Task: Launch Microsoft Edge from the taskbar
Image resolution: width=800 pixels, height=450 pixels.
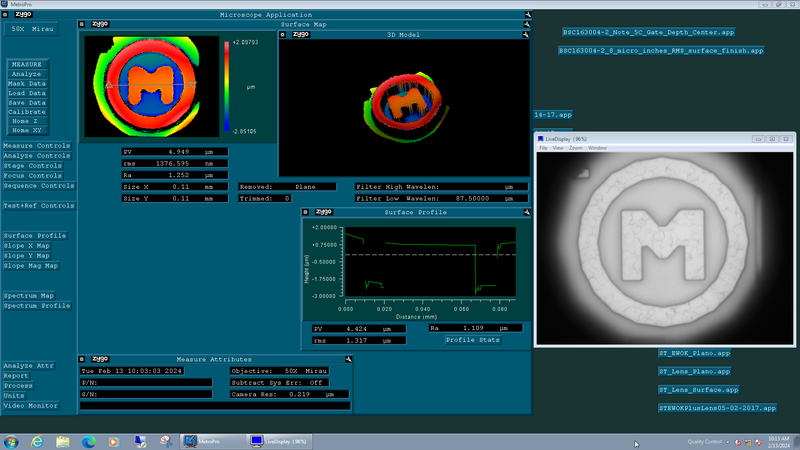Action: click(88, 441)
